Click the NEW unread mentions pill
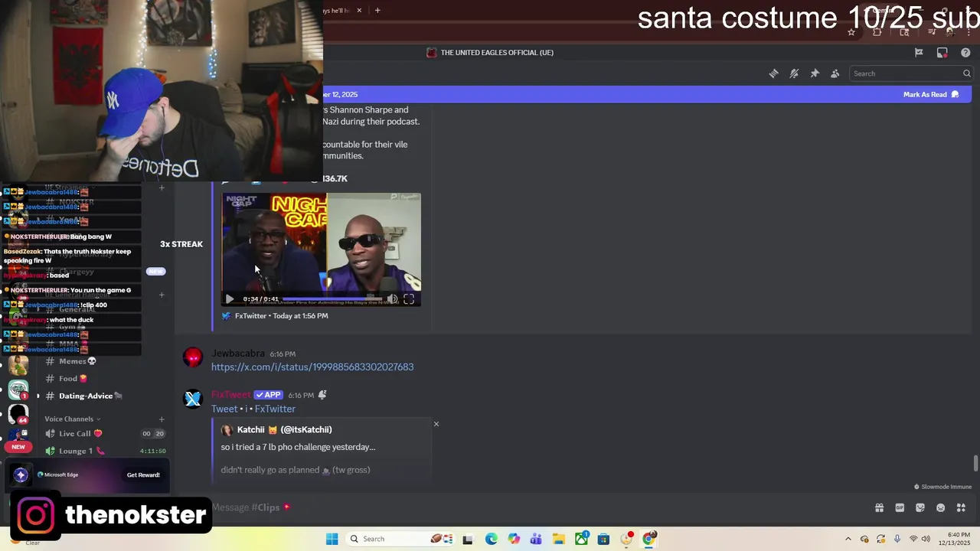 point(18,447)
